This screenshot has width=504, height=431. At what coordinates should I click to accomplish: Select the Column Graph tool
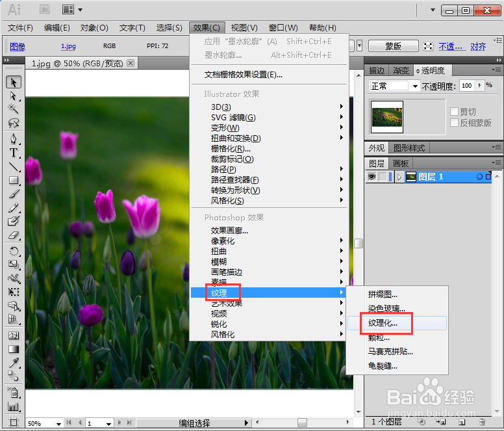click(14, 407)
